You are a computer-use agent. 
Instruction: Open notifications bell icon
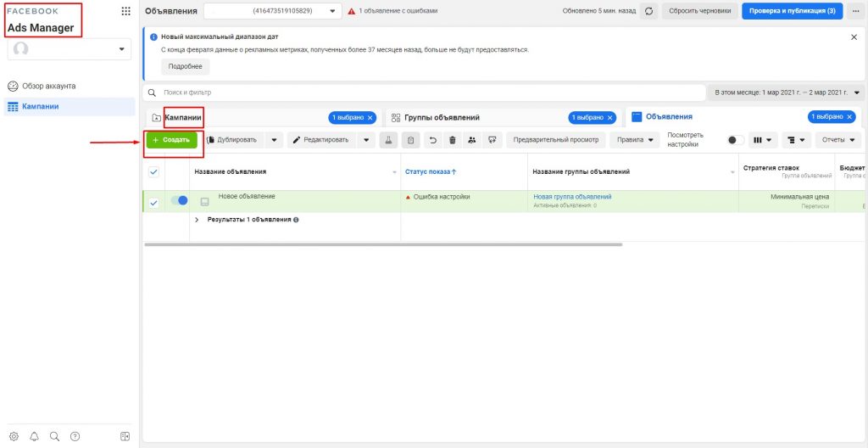coord(34,436)
